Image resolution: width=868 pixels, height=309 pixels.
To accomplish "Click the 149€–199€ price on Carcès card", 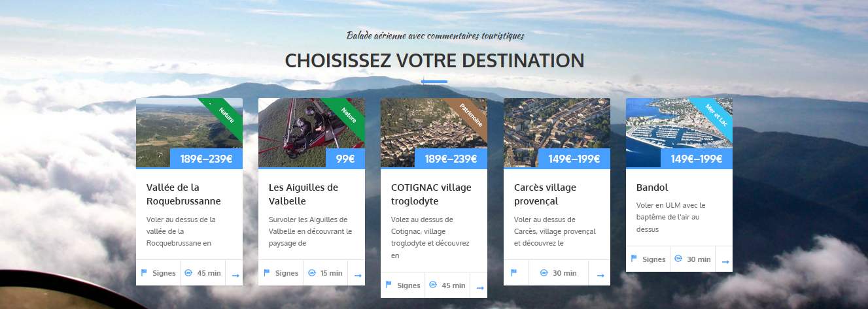I will point(574,159).
